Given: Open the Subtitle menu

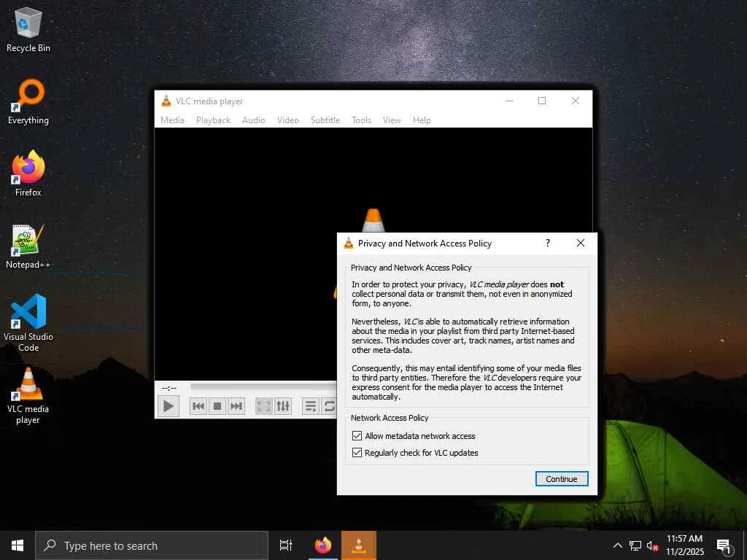Looking at the screenshot, I should click(x=325, y=120).
